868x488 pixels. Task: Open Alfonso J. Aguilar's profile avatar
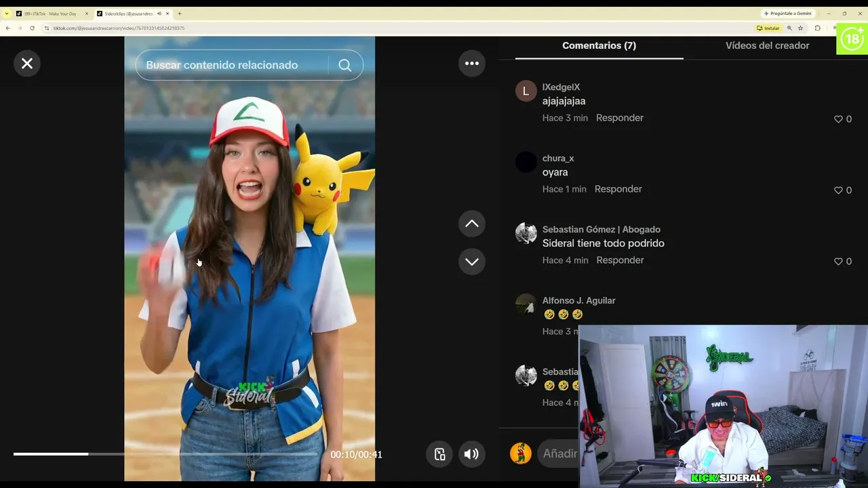click(x=526, y=304)
